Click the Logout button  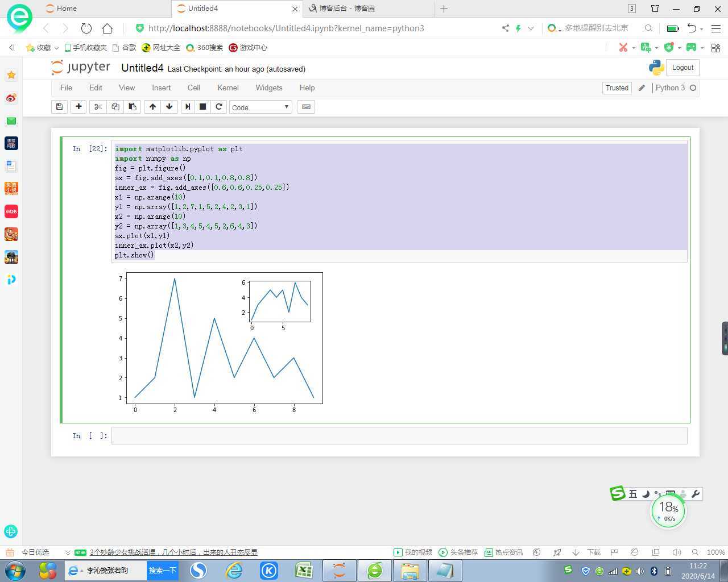682,67
